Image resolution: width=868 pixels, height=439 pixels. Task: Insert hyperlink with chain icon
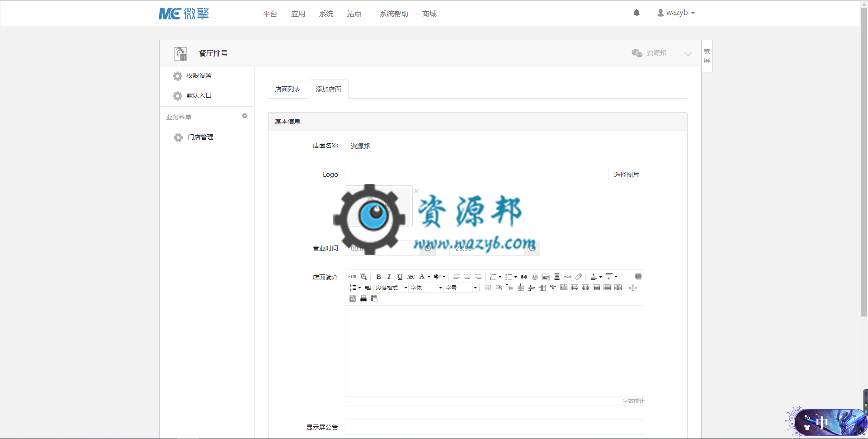click(568, 277)
